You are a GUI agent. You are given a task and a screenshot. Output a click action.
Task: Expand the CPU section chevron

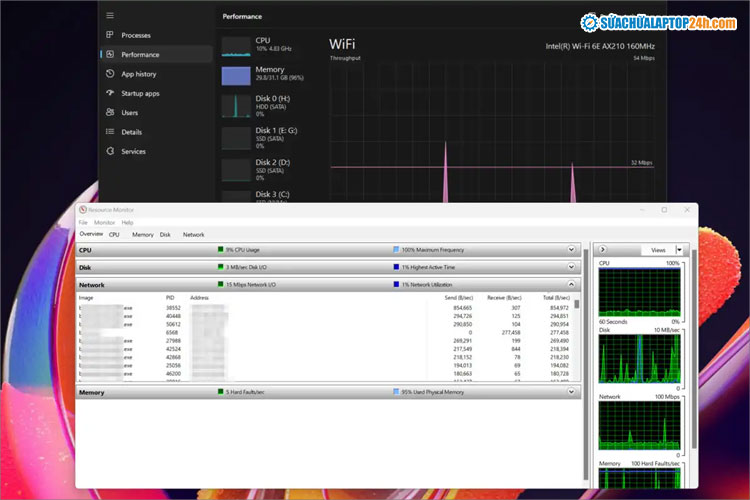pyautogui.click(x=572, y=250)
